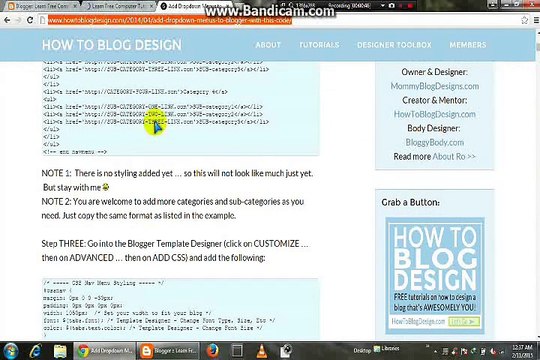Open the Chrome menu icon

(536, 20)
